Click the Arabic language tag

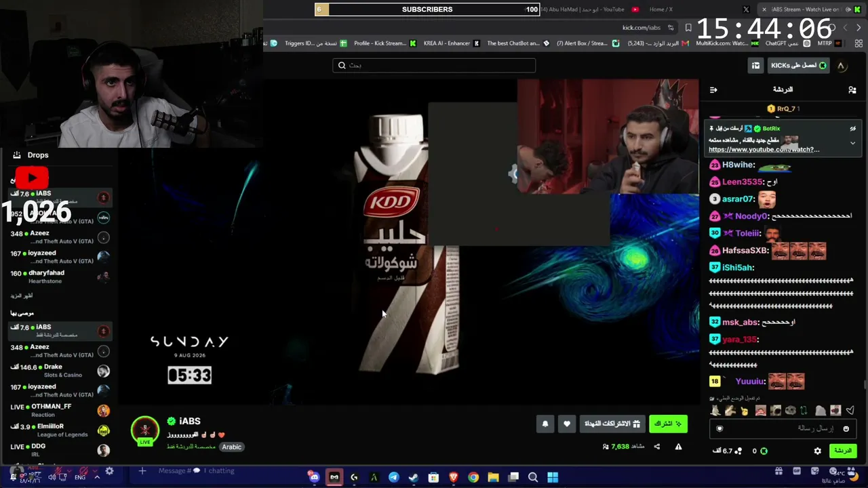pos(231,447)
